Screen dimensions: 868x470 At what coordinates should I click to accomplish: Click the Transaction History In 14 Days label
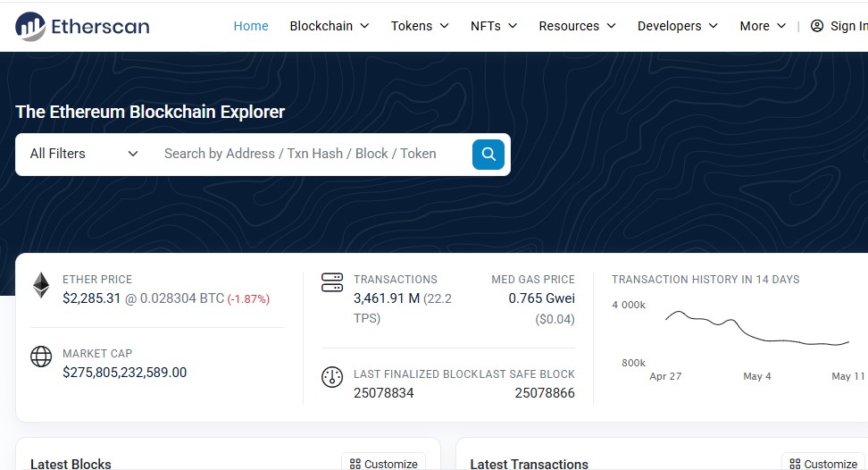(x=705, y=280)
